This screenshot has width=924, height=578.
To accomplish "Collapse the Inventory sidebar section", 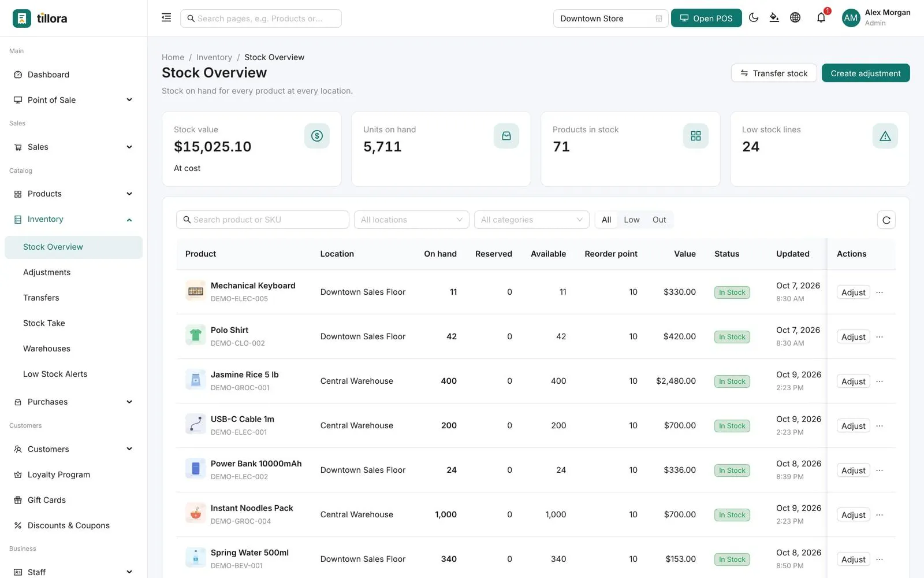I will pyautogui.click(x=73, y=220).
